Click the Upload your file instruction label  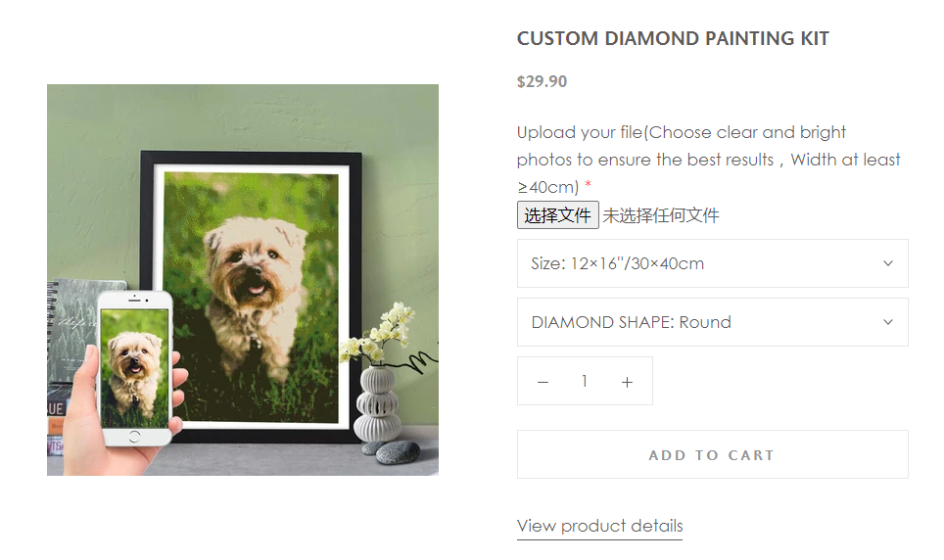(708, 159)
